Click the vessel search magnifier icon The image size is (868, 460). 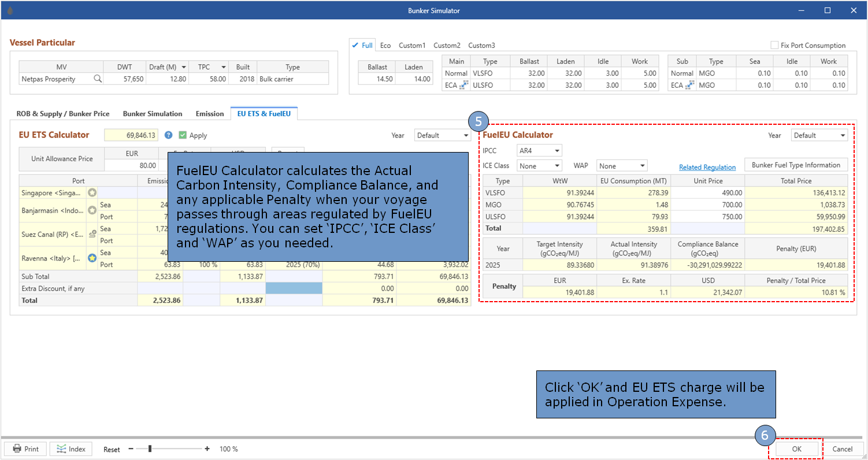pyautogui.click(x=98, y=79)
